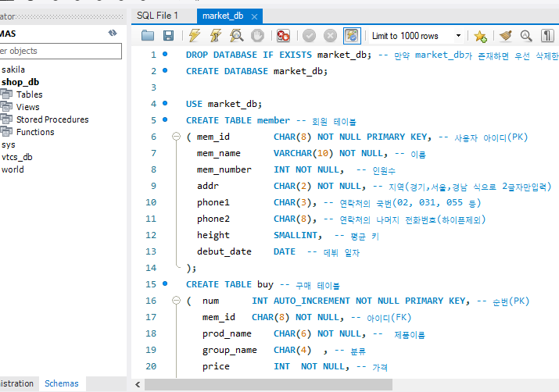The image size is (559, 392).
Task: Click 'phone2' column on line 11
Action: 213,219
